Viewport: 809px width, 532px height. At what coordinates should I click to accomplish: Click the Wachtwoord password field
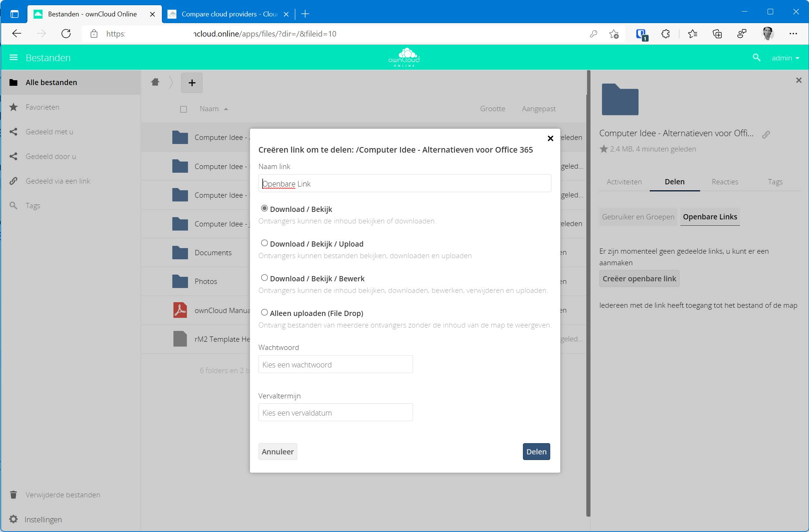pos(335,364)
